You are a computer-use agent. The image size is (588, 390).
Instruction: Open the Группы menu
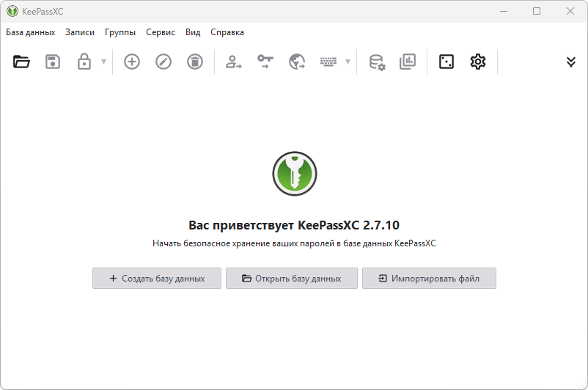point(120,32)
